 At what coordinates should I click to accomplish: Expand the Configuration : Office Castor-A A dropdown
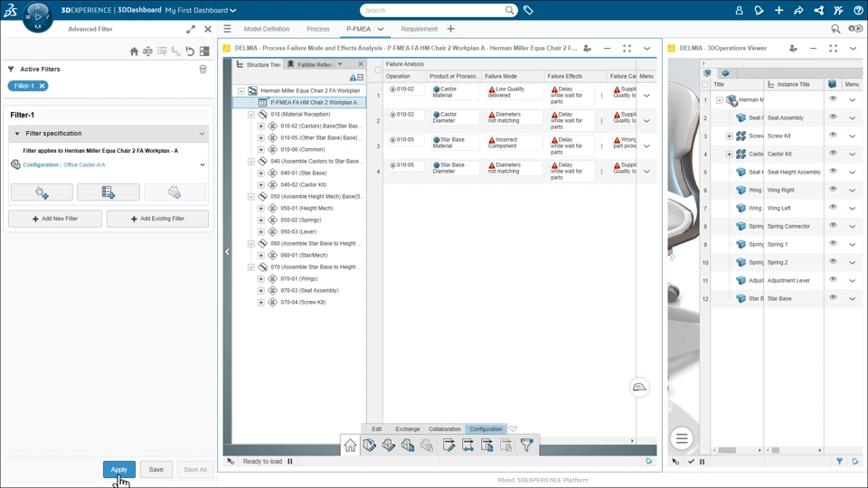[x=203, y=164]
